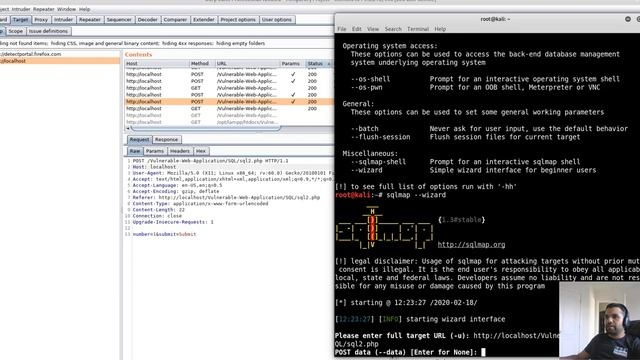Click the '--flush-session' option text
The width and height of the screenshot is (640, 360).
(380, 137)
